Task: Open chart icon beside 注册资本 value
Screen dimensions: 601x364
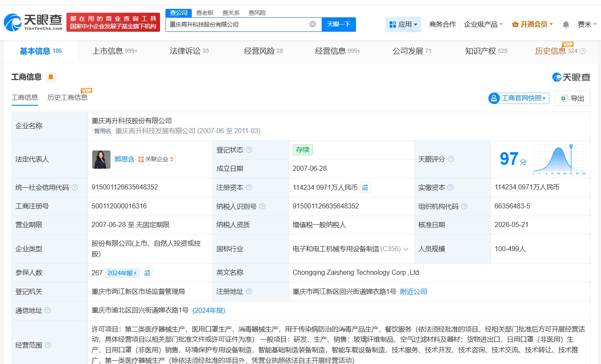Action: [x=365, y=187]
